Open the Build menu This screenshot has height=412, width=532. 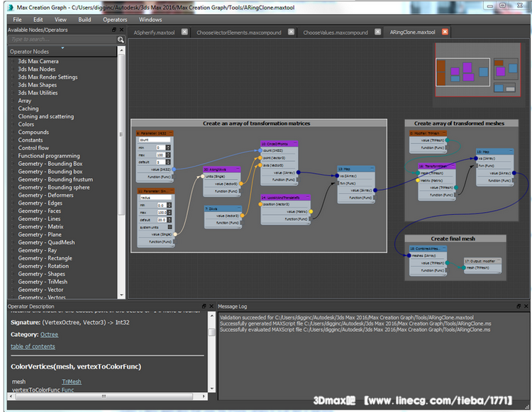point(84,20)
